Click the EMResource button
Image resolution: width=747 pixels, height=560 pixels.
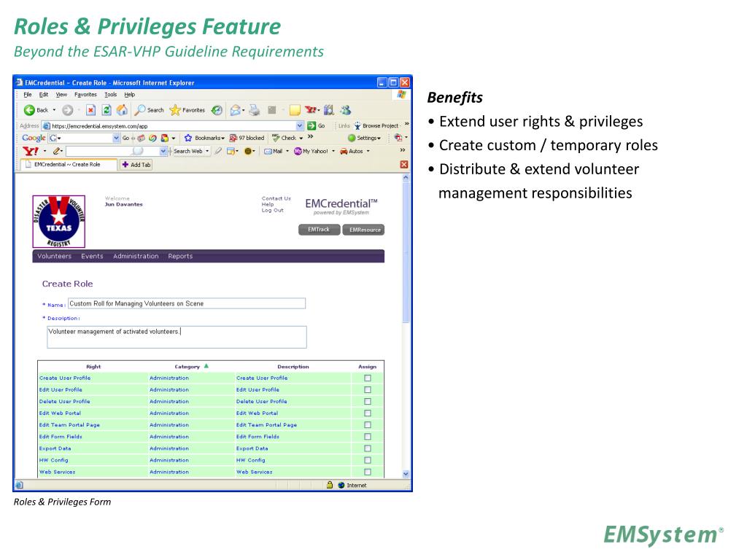(363, 230)
